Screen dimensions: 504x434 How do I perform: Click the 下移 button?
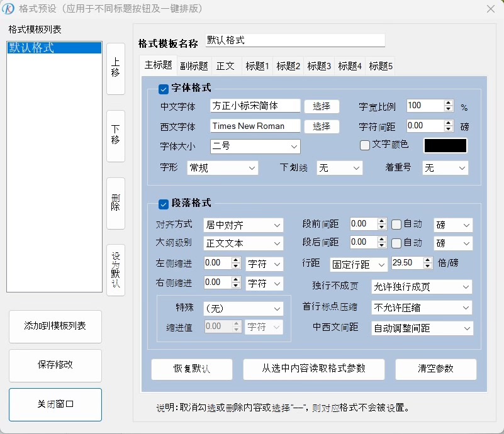[x=116, y=136]
